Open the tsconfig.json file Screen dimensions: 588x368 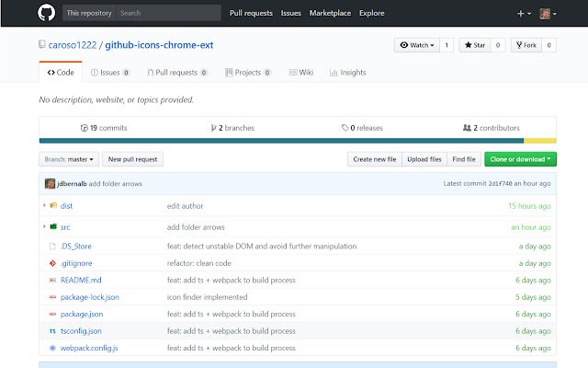(x=81, y=331)
